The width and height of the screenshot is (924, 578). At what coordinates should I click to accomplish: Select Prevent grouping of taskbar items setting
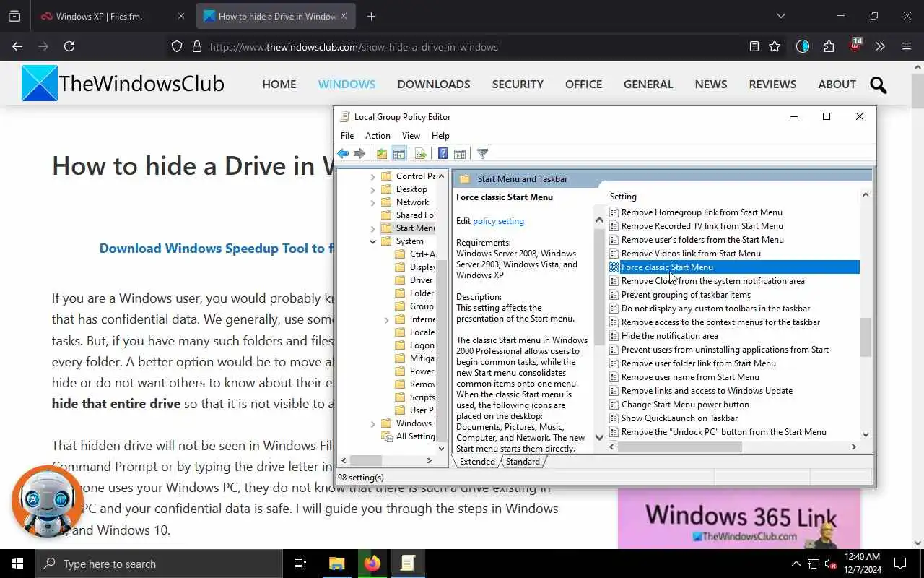(686, 295)
